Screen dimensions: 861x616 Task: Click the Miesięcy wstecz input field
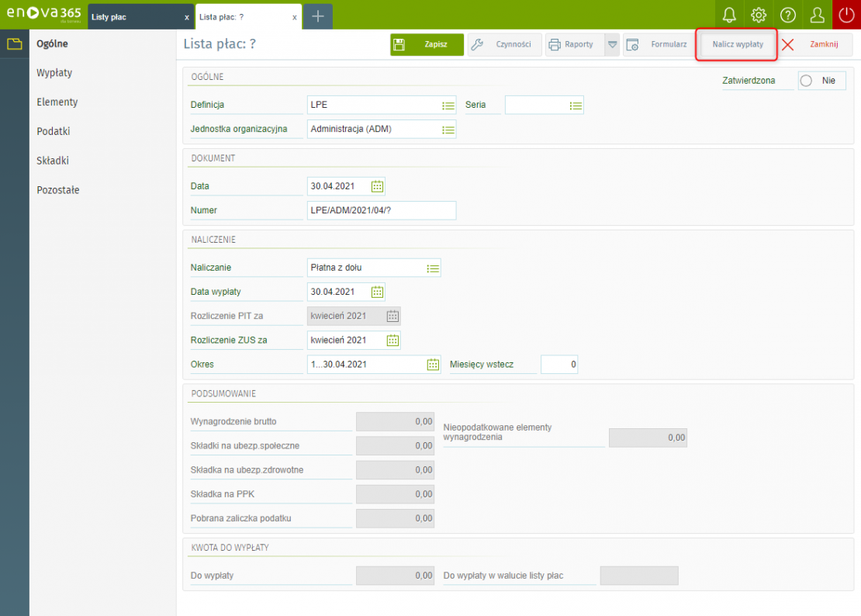(x=559, y=364)
